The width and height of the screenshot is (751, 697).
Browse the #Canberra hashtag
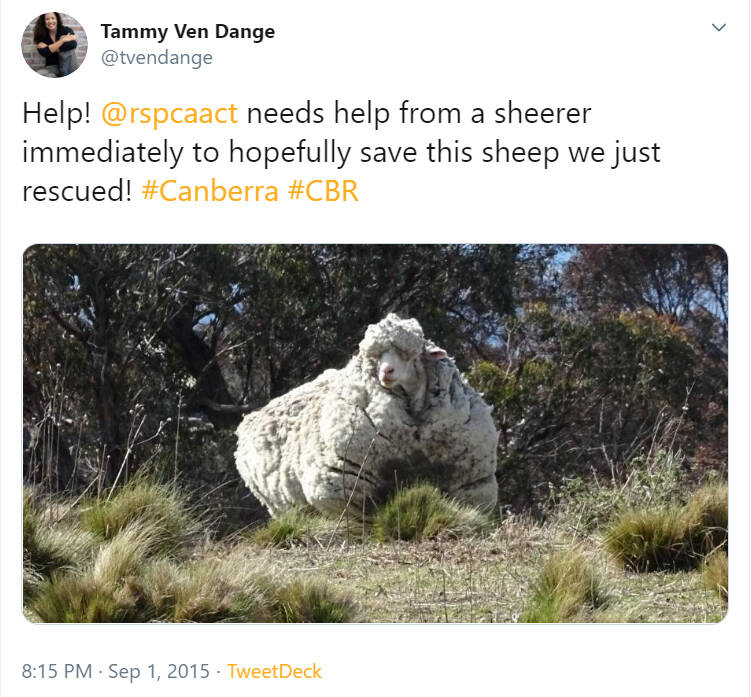click(x=210, y=191)
